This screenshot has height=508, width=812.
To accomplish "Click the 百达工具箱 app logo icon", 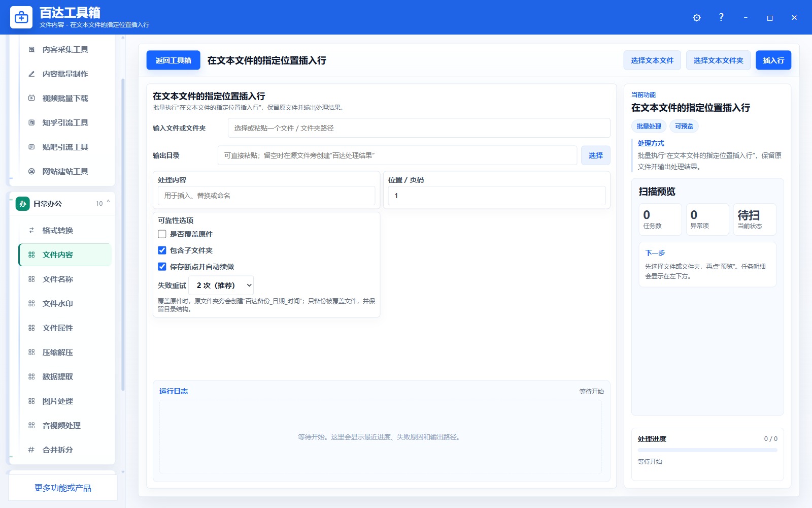I will tap(21, 17).
